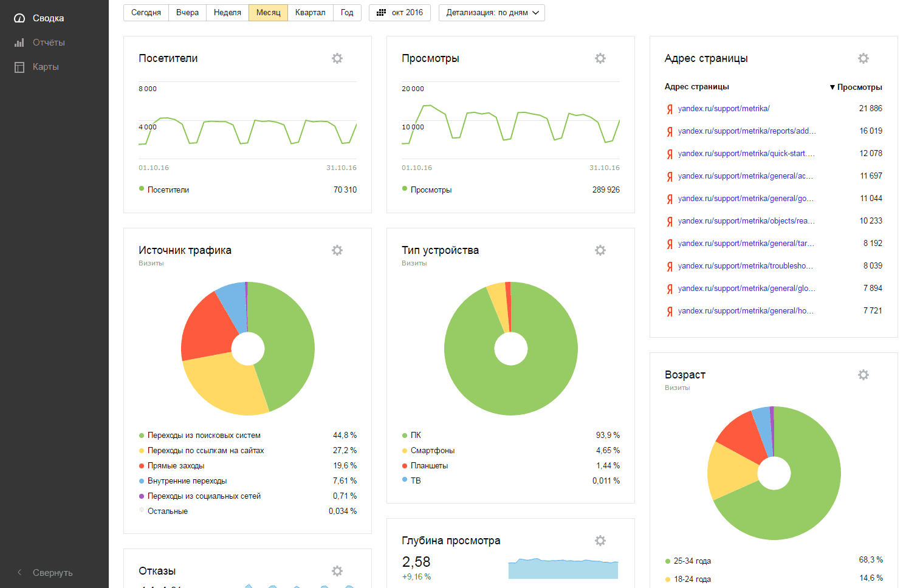
Task: Open Детализация: по дням dropdown
Action: 492,13
